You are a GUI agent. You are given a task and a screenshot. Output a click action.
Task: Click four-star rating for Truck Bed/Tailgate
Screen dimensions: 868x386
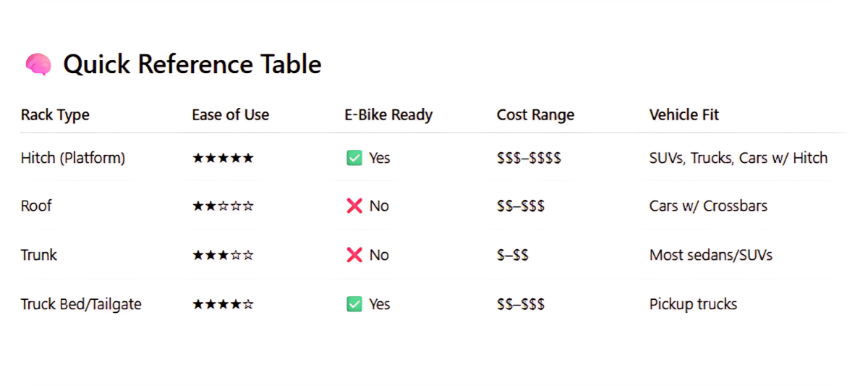[223, 304]
